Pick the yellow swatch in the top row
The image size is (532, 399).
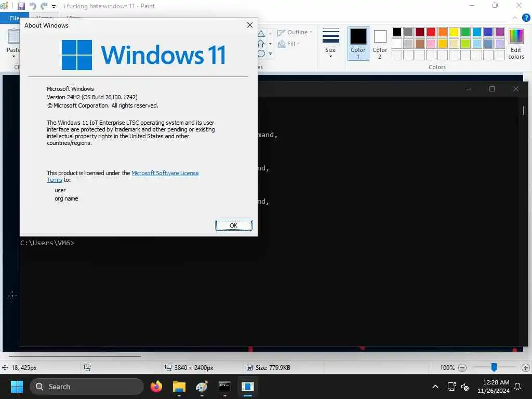(454, 32)
